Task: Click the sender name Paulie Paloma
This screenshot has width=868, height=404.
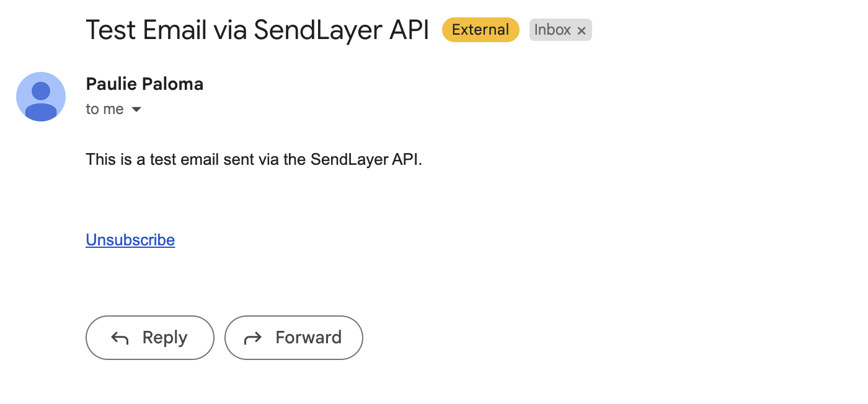Action: coord(144,84)
